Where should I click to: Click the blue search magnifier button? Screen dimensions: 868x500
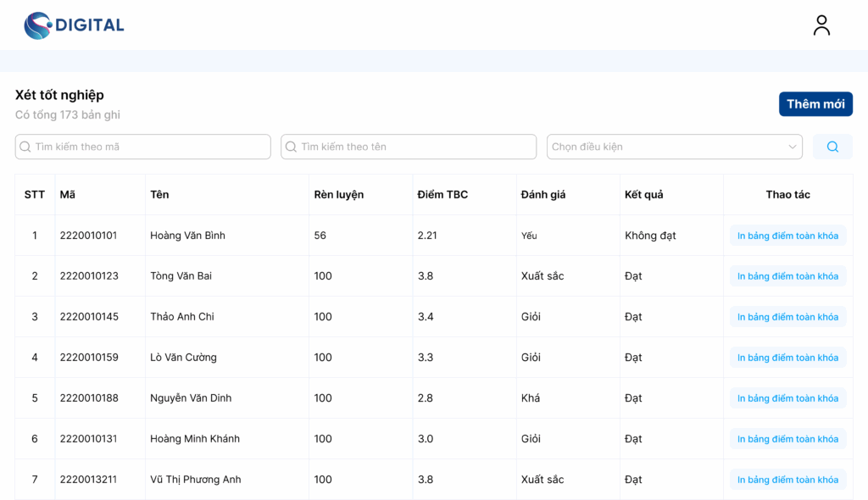point(832,147)
